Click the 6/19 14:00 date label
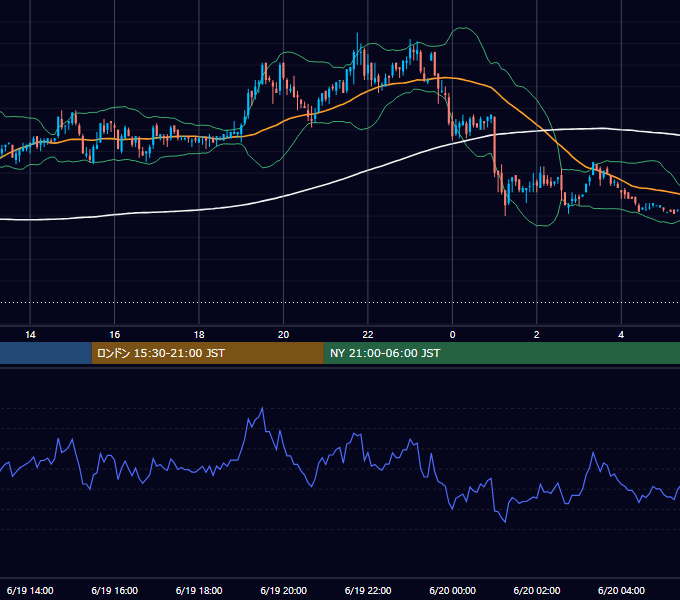680x600 pixels. 30,590
